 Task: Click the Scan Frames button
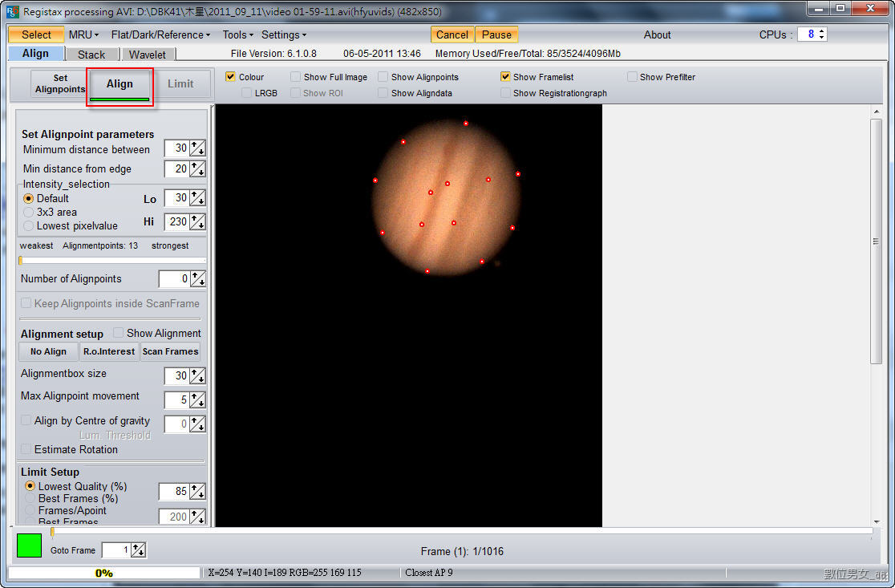tap(170, 351)
